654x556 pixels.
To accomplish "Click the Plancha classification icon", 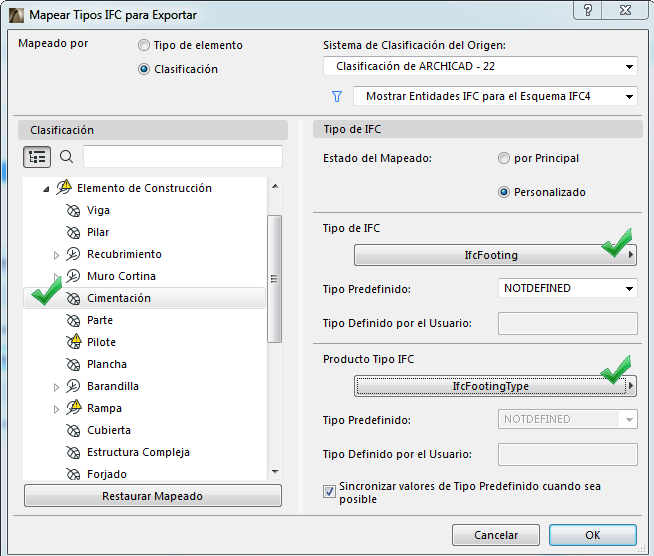I will [72, 364].
